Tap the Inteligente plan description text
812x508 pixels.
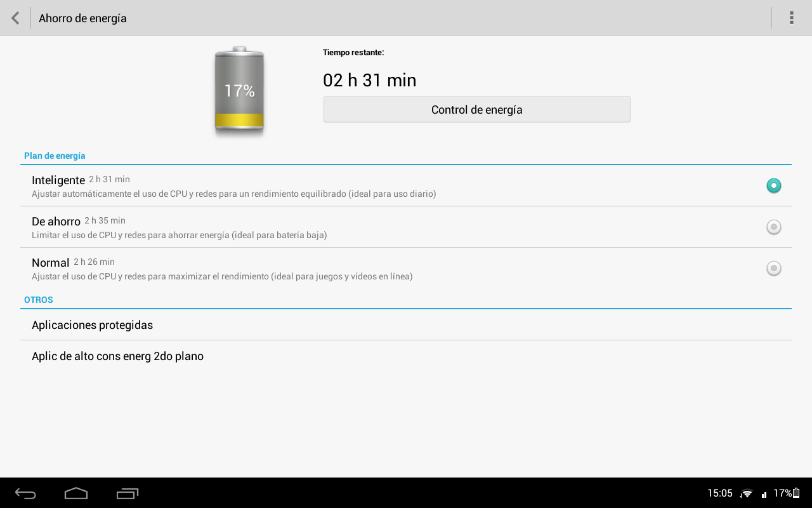coord(233,194)
